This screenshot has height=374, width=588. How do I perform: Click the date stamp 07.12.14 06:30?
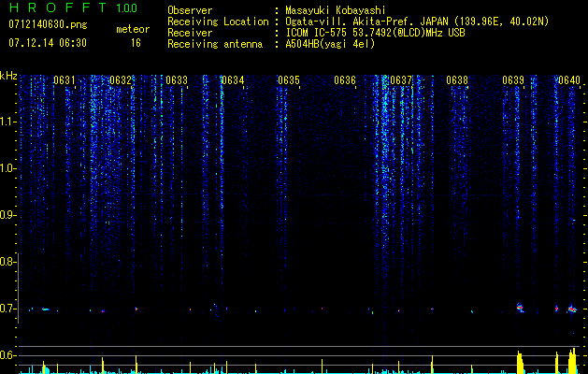point(48,43)
